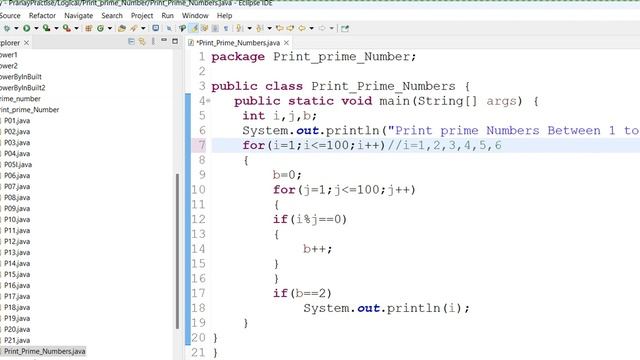Select Print_Prime_Numbers.java in Package Explorer
This screenshot has height=360, width=640.
(44, 351)
